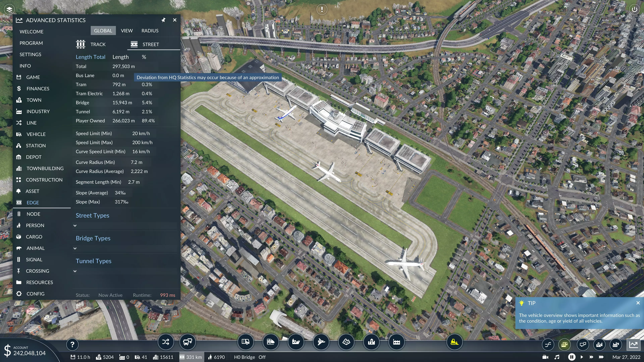The height and width of the screenshot is (362, 644).
Task: Open the rail construction menu
Action: (x=271, y=342)
